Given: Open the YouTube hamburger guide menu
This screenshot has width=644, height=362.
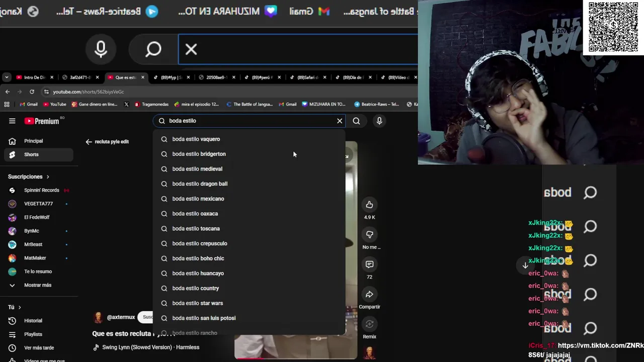Looking at the screenshot, I should (12, 121).
